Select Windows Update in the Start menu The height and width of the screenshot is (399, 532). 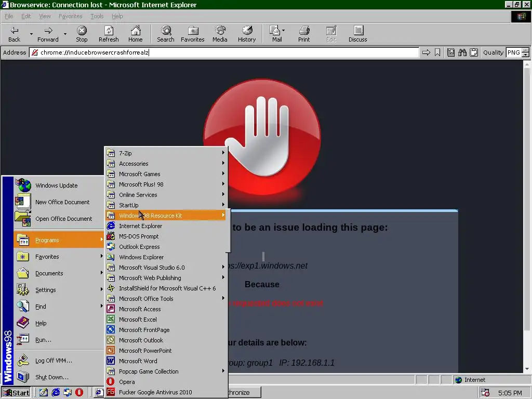tap(59, 185)
